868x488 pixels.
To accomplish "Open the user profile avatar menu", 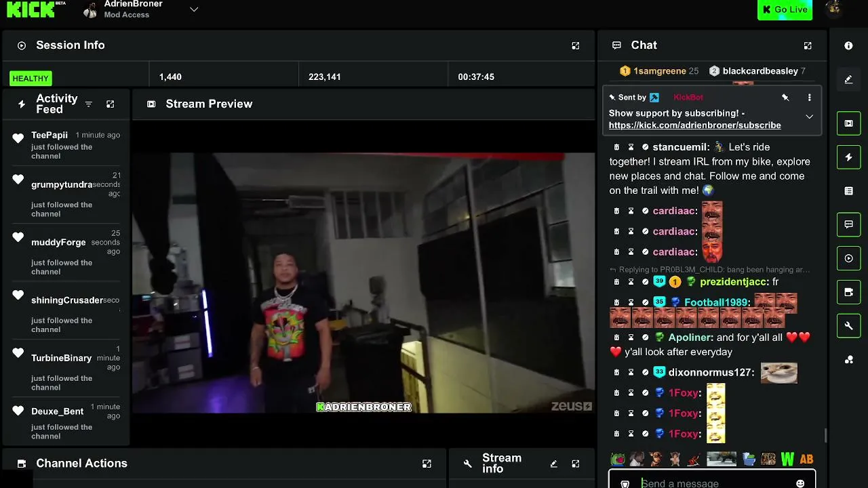I will click(x=835, y=8).
